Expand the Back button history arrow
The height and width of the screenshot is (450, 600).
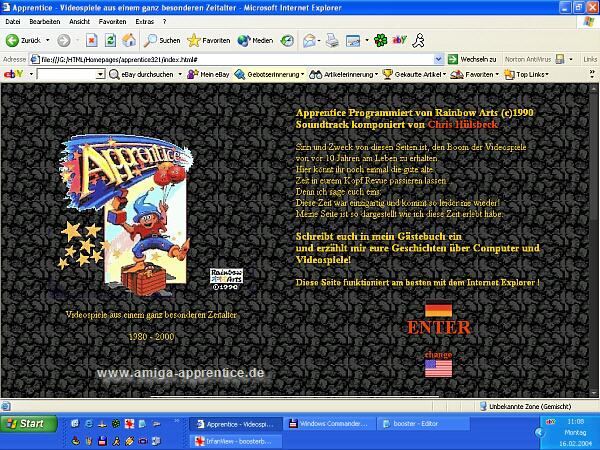pos(48,40)
